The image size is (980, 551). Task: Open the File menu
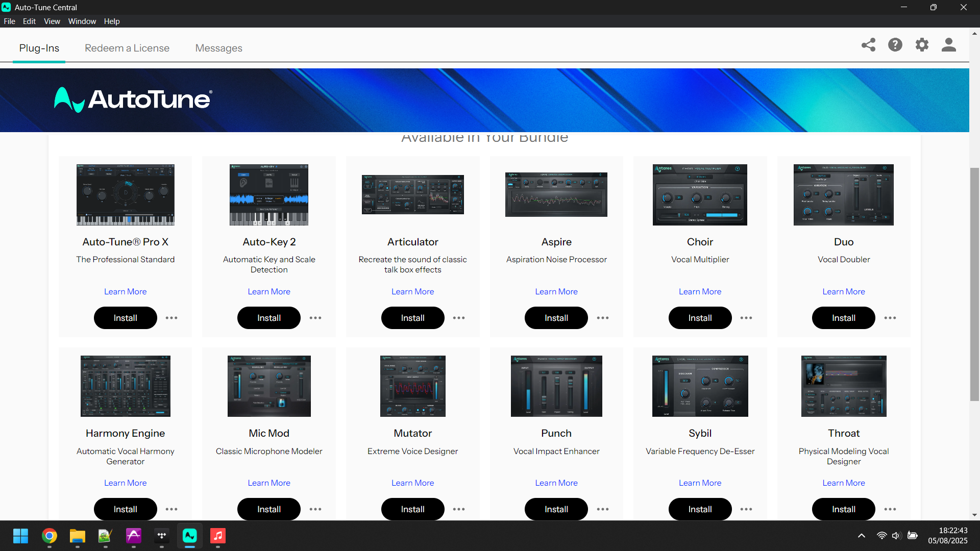(x=9, y=21)
